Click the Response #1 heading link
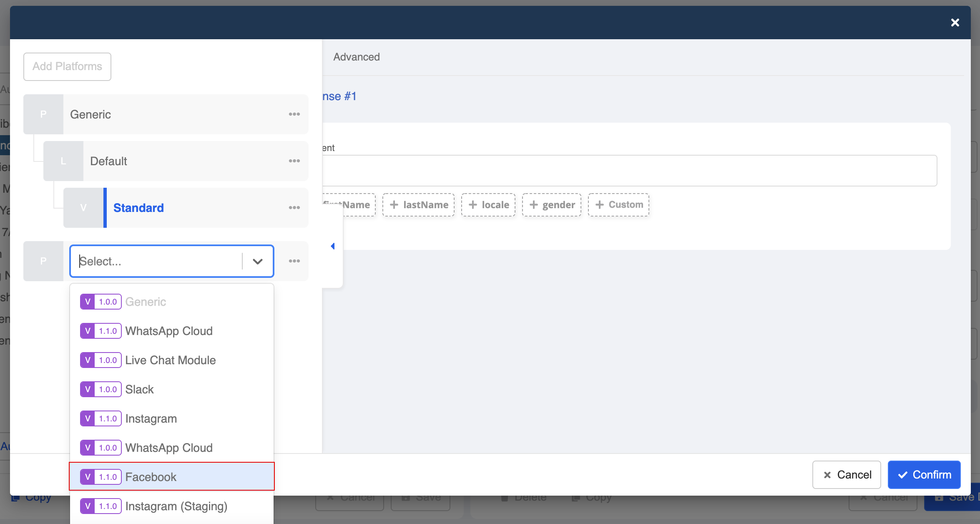This screenshot has height=524, width=980. pos(339,96)
